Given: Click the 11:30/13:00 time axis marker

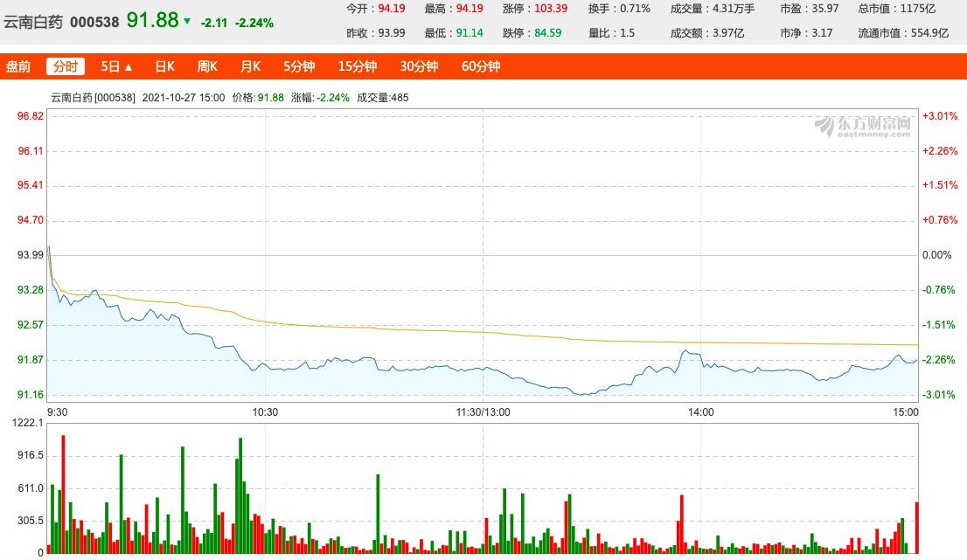Looking at the screenshot, I should pos(483,412).
